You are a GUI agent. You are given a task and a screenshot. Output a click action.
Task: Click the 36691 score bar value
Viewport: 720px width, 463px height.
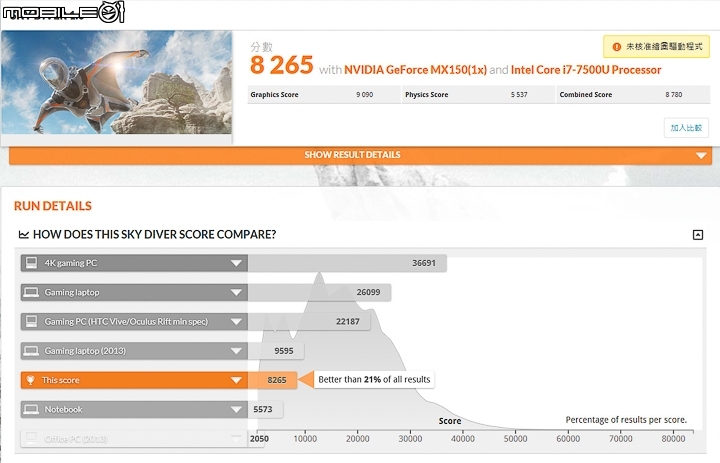(423, 263)
